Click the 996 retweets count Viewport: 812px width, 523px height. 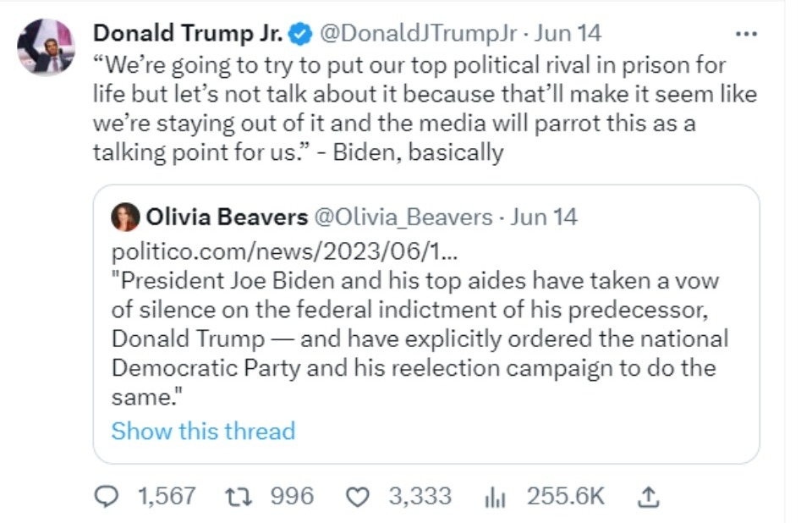[291, 496]
